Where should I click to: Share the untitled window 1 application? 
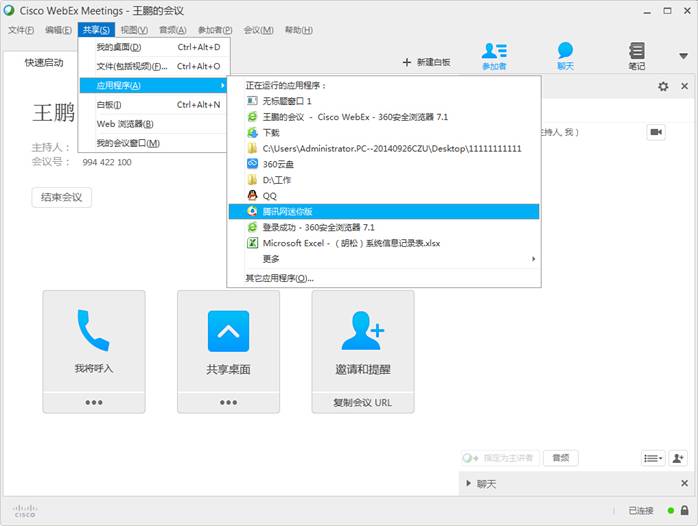[x=384, y=101]
